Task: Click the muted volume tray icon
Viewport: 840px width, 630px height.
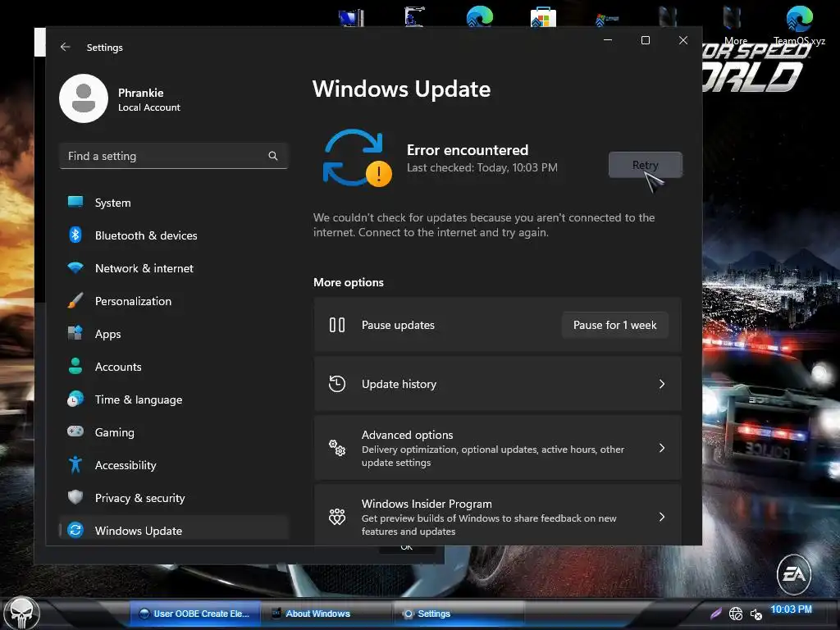Action: [756, 614]
